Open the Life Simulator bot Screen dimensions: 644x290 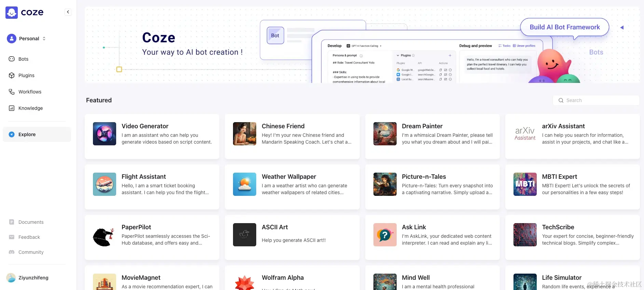[573, 278]
